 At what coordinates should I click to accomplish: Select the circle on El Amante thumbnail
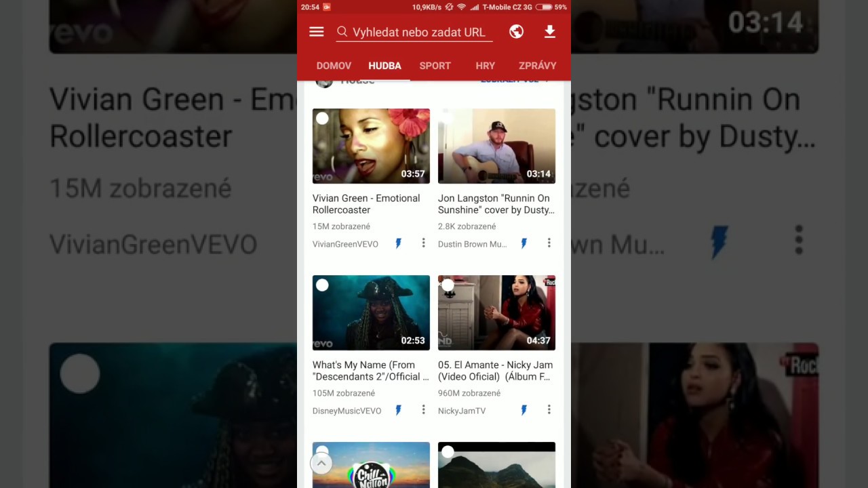(448, 285)
